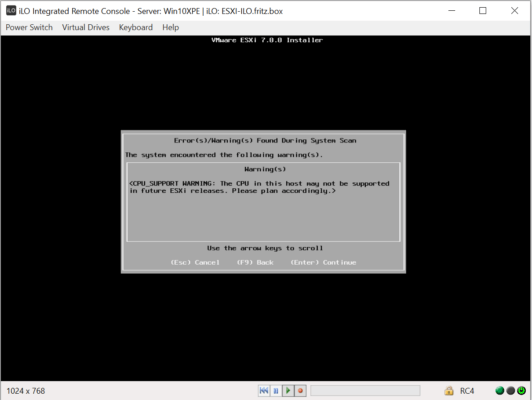This screenshot has height=400, width=532.
Task: Click the 1024 x 768 resolution text
Action: 26,391
